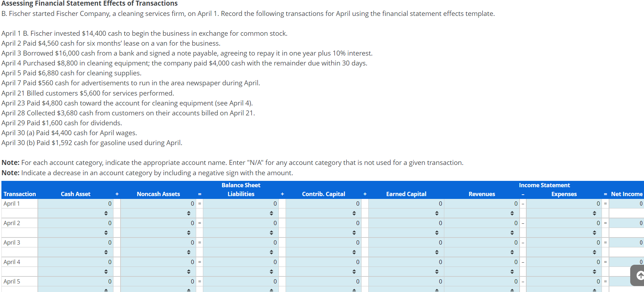Click April 2 Noncash Assets amount field
This screenshot has width=644, height=292.
pos(158,223)
